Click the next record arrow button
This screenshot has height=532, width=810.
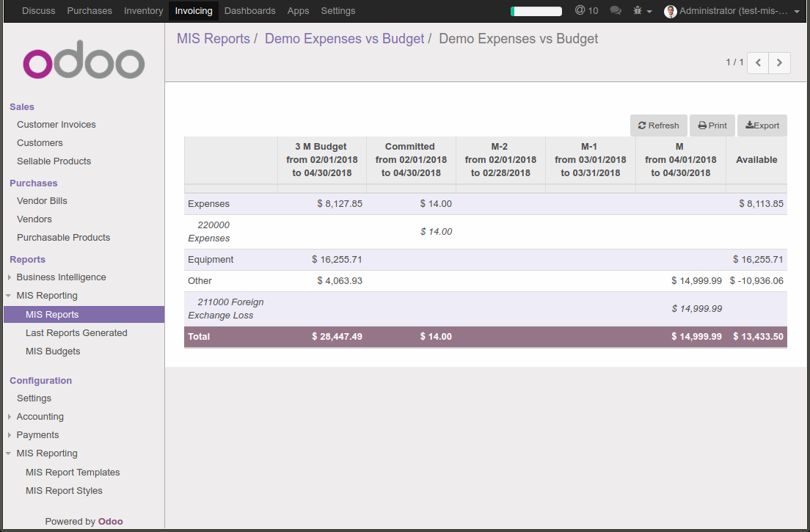point(778,62)
